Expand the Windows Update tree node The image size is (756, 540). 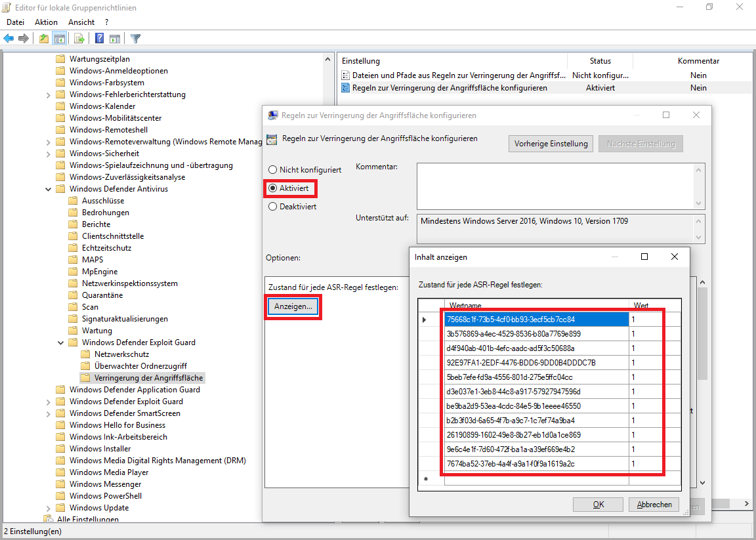pyautogui.click(x=48, y=509)
